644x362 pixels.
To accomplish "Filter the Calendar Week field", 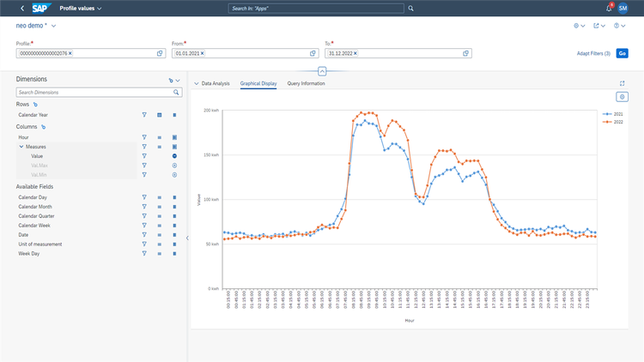I will point(144,226).
